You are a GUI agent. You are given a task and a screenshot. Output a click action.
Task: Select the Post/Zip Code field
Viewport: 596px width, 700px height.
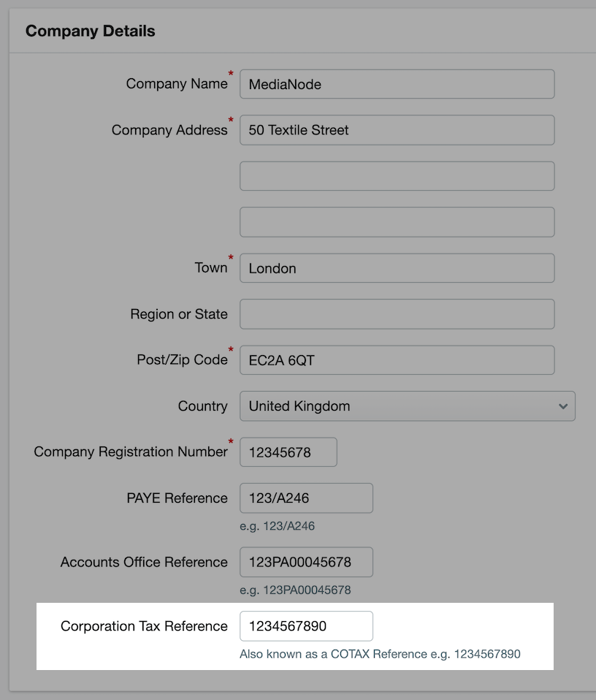coord(397,359)
